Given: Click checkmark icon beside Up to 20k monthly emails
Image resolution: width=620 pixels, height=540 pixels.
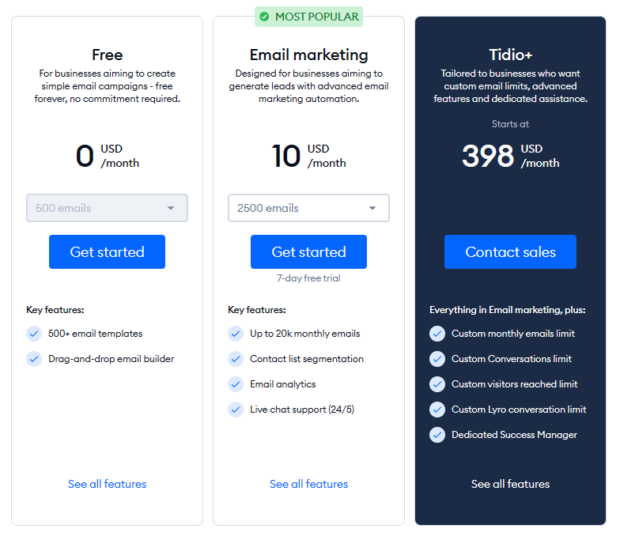Looking at the screenshot, I should [x=236, y=334].
